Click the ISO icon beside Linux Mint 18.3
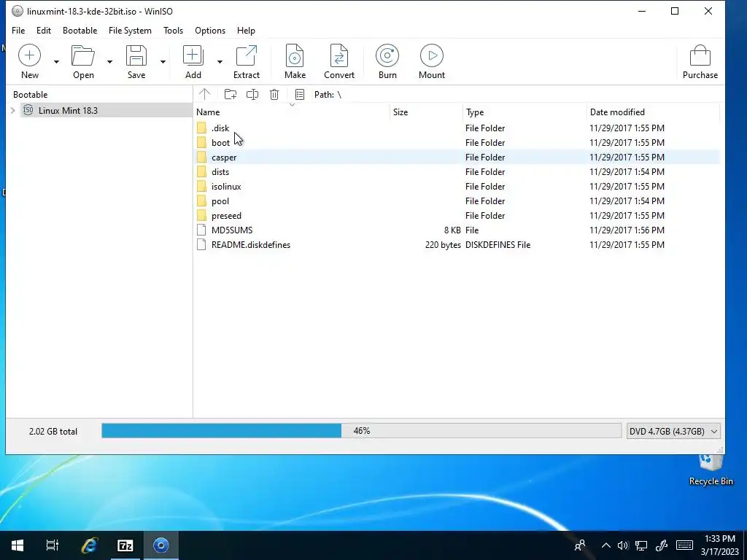747x560 pixels. (x=28, y=111)
